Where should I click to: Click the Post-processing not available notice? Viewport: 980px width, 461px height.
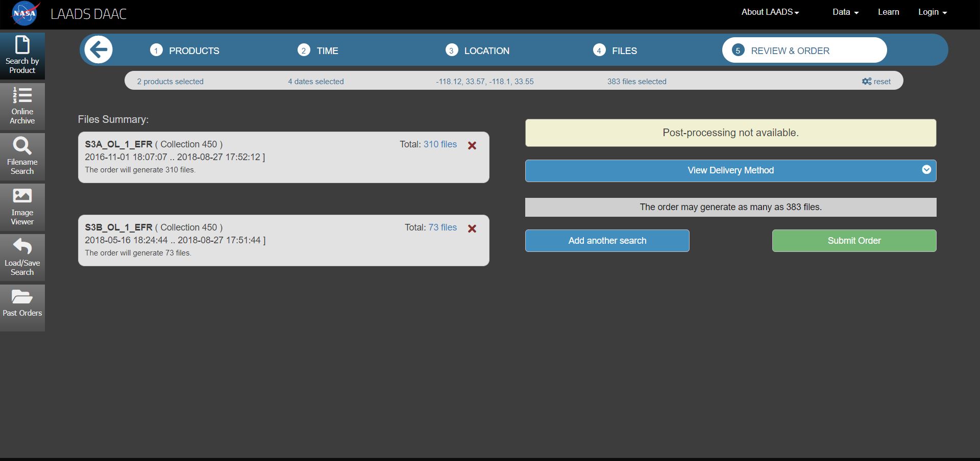[730, 133]
